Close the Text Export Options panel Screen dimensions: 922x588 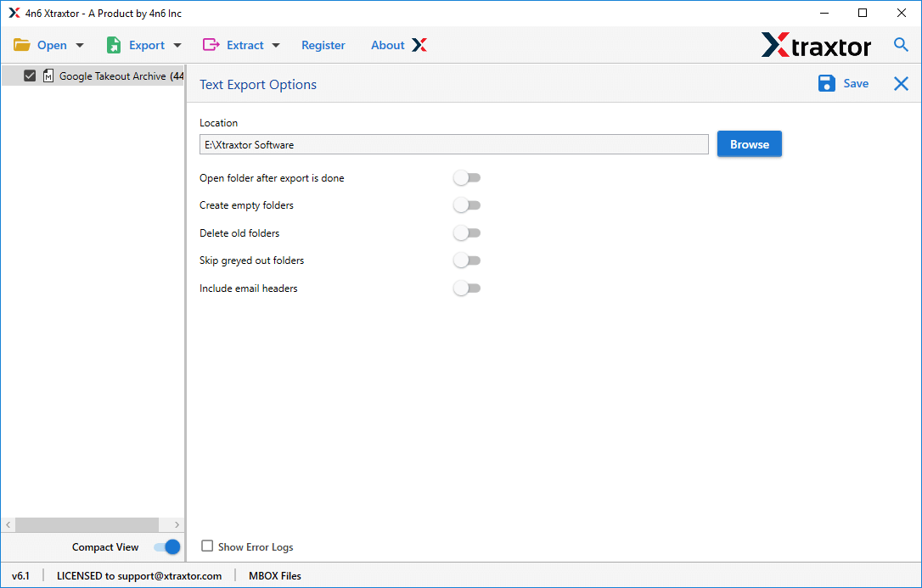[x=901, y=83]
